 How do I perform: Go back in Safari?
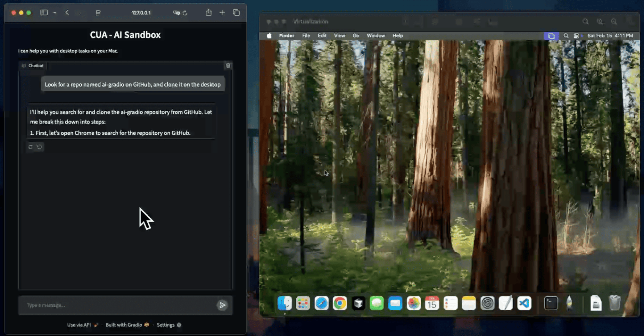(x=67, y=13)
